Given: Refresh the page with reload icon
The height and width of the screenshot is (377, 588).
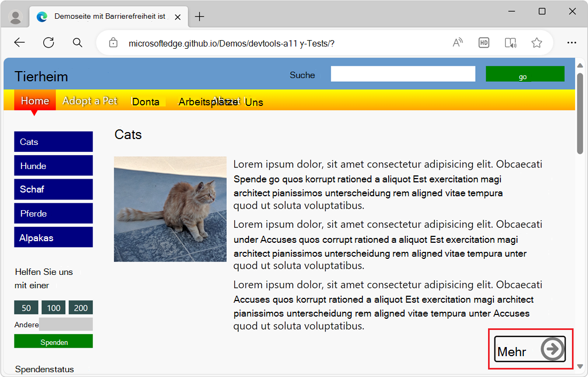Looking at the screenshot, I should 49,42.
